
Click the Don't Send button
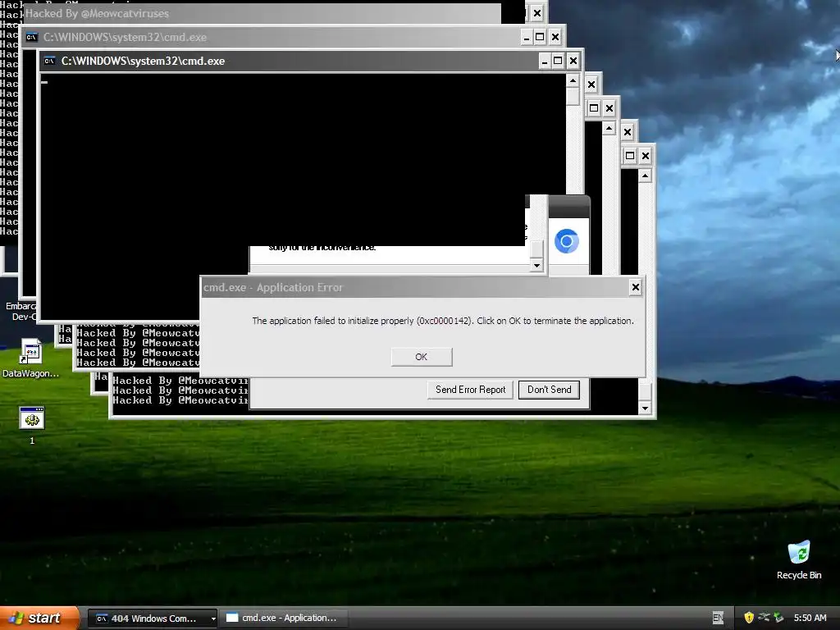(549, 390)
